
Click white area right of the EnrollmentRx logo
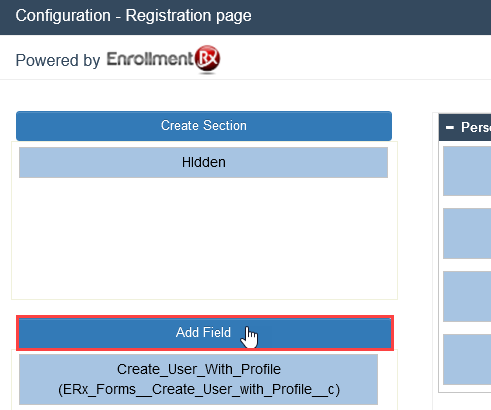pyautogui.click(x=355, y=58)
